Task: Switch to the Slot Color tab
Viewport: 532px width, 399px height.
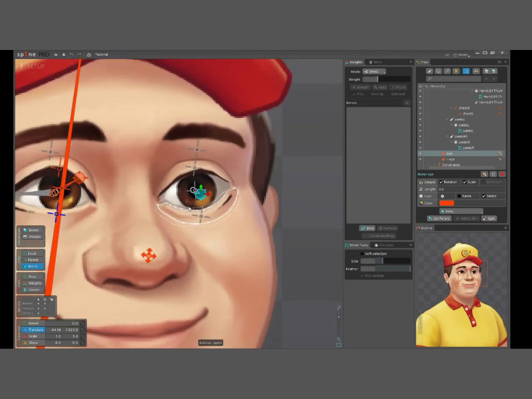Action: pos(384,245)
